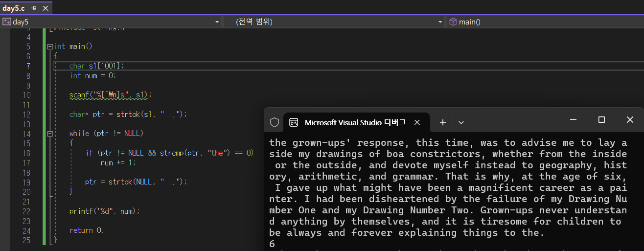Collapse the int main() code block

(x=50, y=46)
